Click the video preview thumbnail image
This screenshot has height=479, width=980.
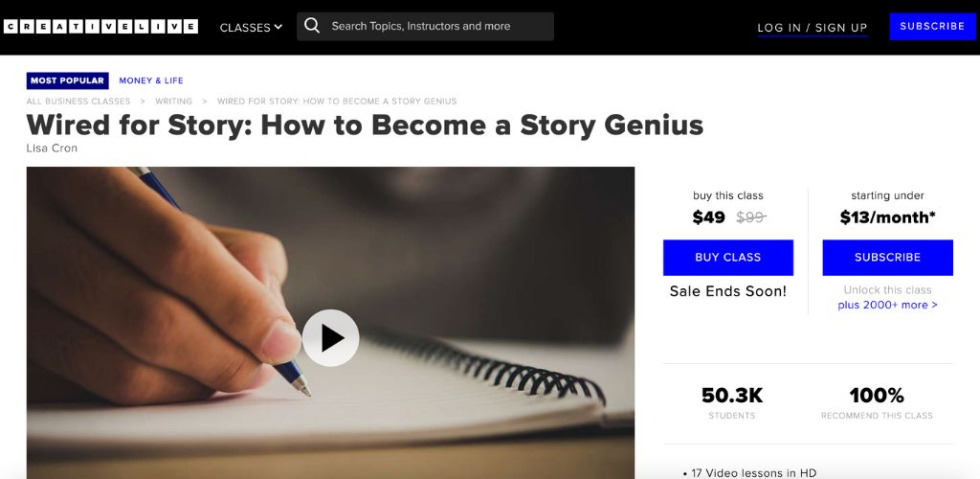click(191, 287)
